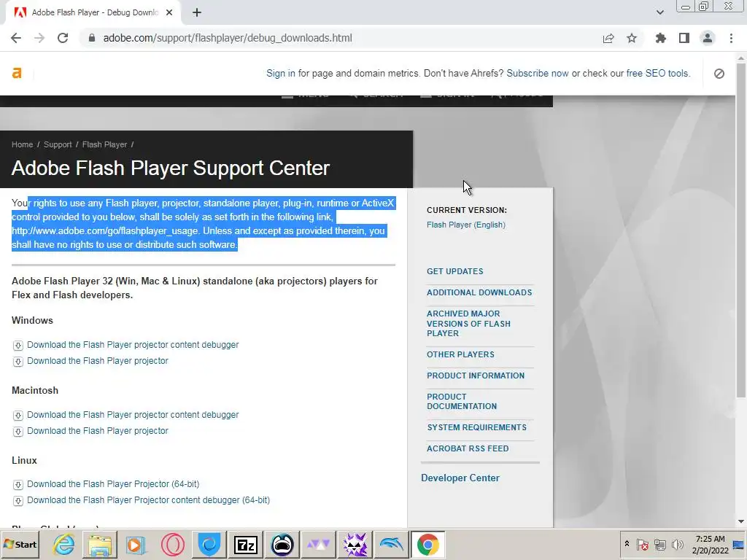Download the Windows Flash Player projector
This screenshot has width=747, height=560.
tap(98, 361)
